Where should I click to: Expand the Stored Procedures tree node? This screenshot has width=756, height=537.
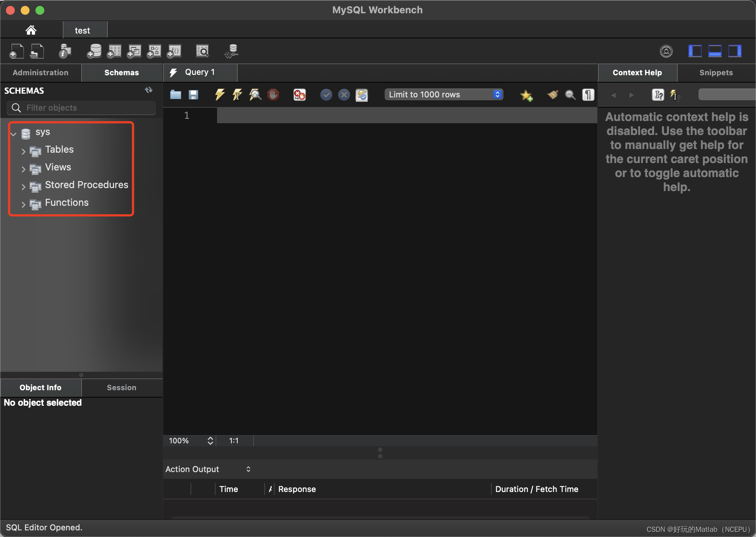point(23,187)
